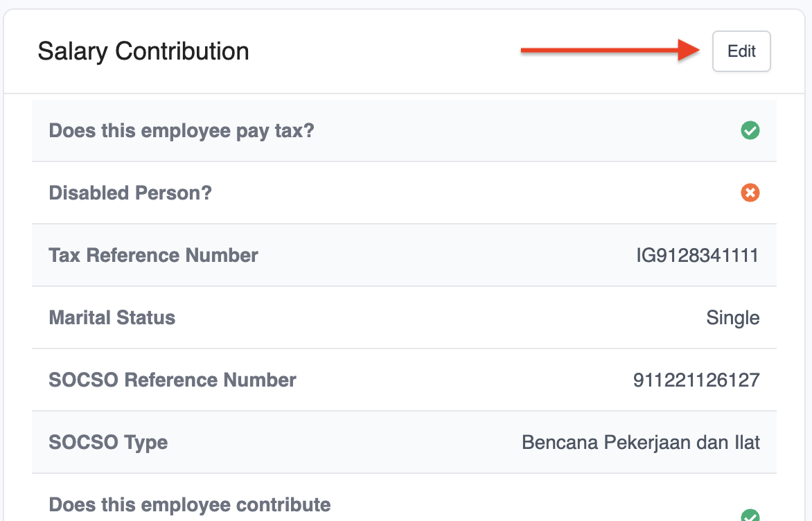Select the 'Single' marital status value
The height and width of the screenshot is (521, 812).
732,317
